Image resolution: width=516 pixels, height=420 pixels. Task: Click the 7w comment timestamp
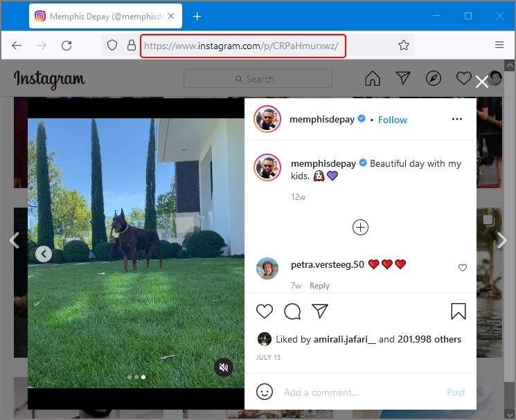point(296,286)
